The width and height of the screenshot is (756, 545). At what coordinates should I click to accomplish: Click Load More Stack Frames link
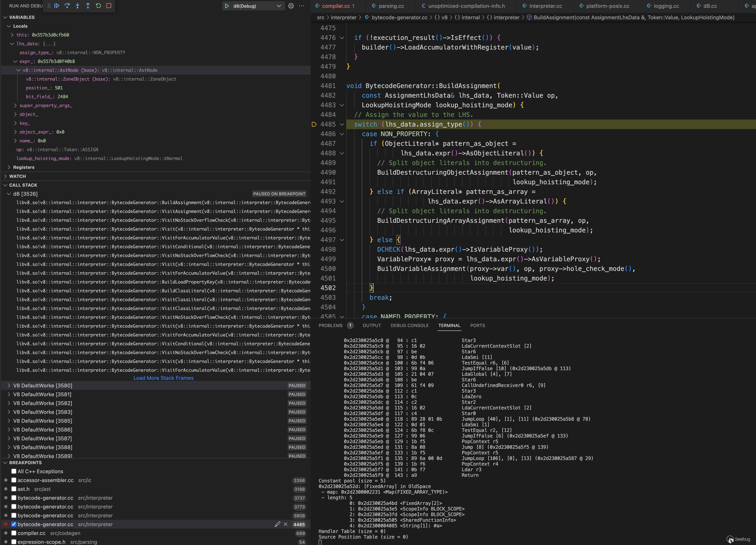(163, 378)
